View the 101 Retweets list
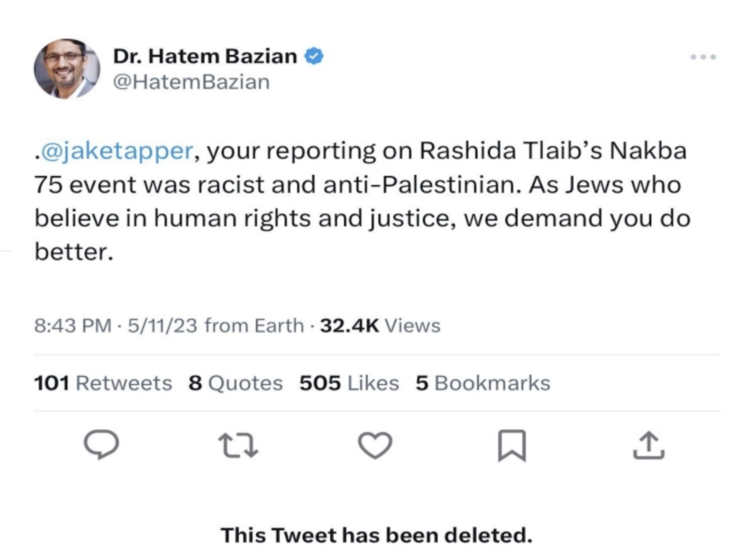Screen dimensions: 745x560 [x=103, y=383]
